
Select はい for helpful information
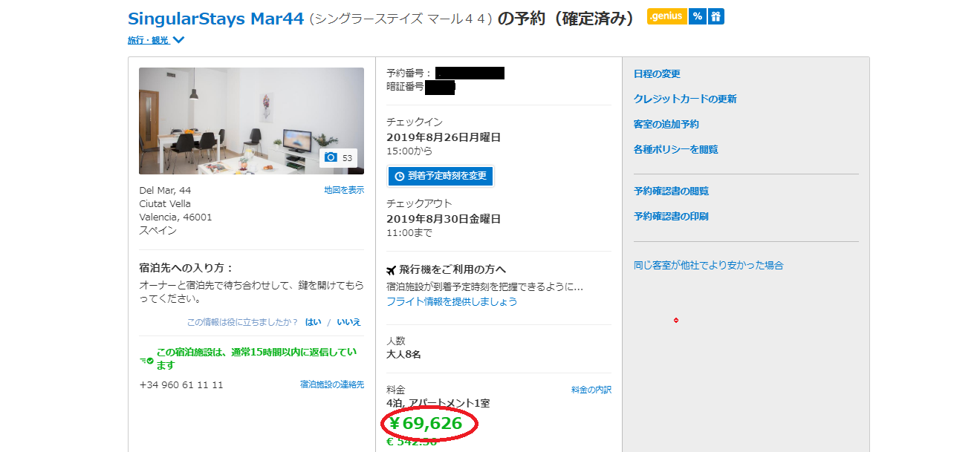[313, 322]
